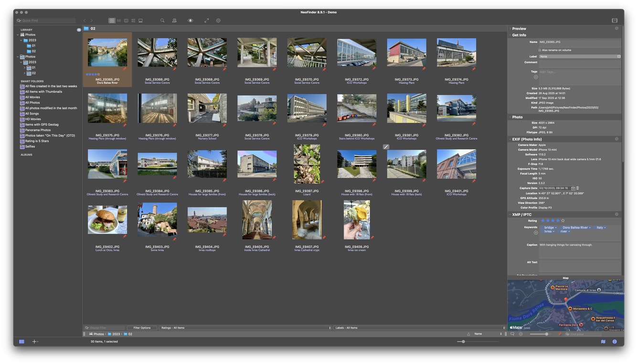
Task: Select the IMG_E9402.JPG burger thumbnail
Action: coord(107,220)
